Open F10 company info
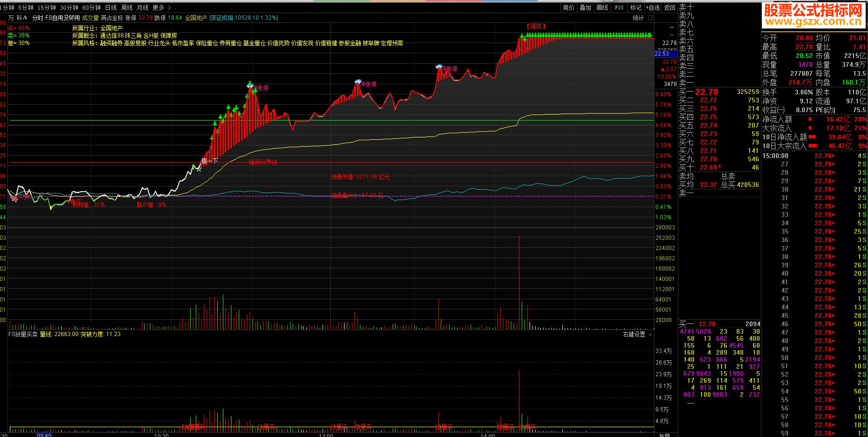868x437 pixels. (x=619, y=7)
